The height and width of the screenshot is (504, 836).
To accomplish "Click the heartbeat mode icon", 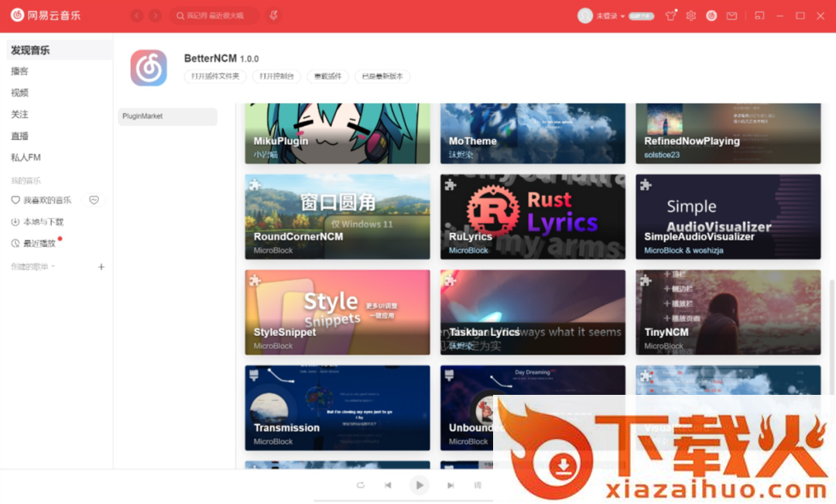I will click(x=94, y=200).
